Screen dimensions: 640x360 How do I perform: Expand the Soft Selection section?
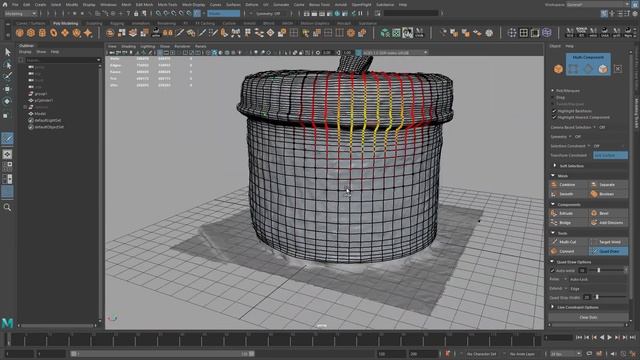(x=555, y=166)
